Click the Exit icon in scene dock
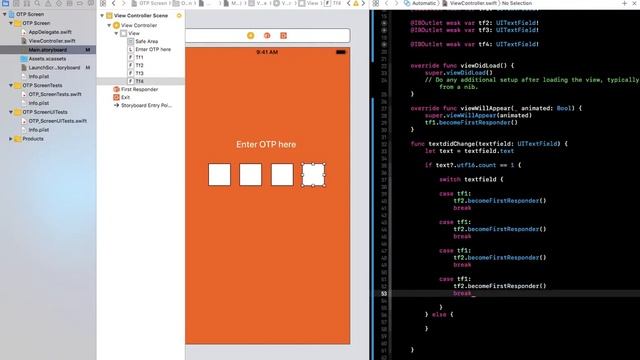 [283, 36]
